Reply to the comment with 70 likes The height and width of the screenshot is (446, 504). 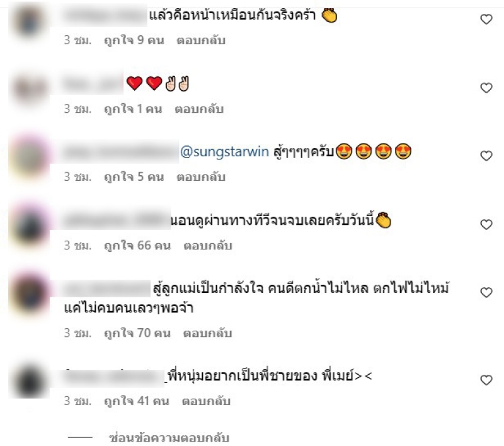208,333
